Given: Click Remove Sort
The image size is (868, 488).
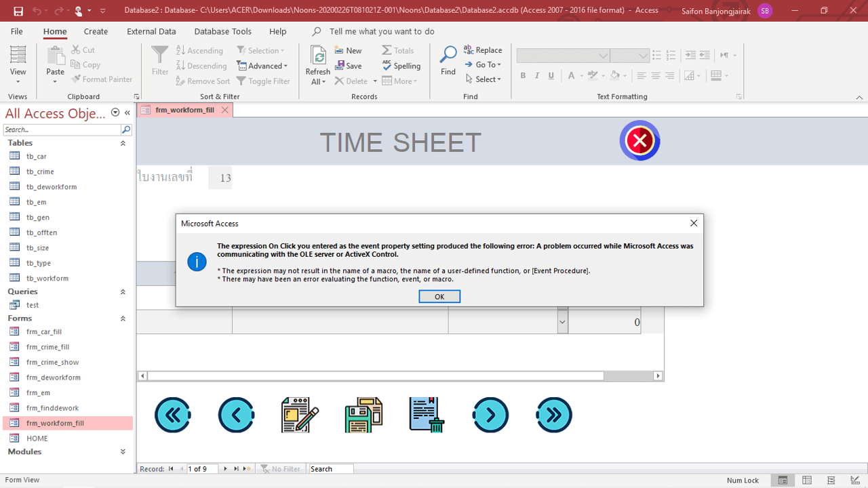Looking at the screenshot, I should tap(203, 81).
